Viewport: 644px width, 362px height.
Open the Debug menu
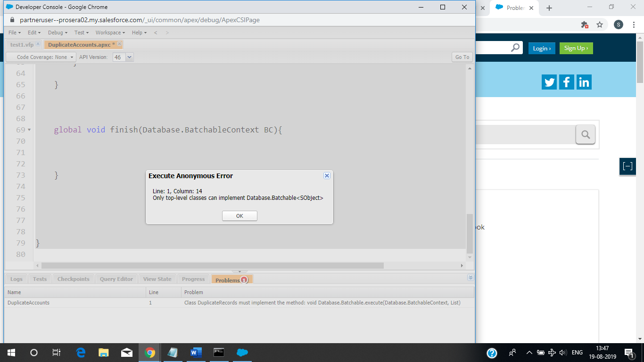tap(58, 33)
